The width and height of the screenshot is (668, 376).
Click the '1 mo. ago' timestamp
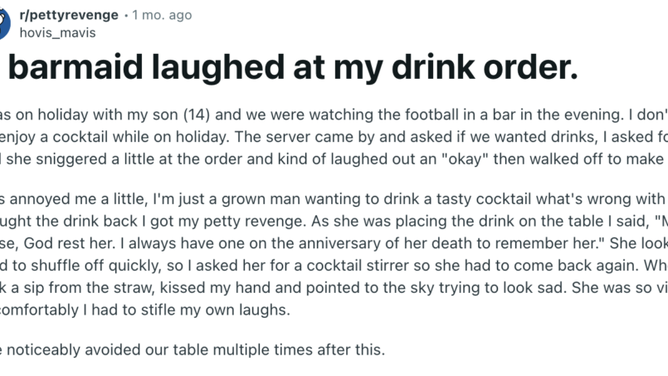click(162, 15)
